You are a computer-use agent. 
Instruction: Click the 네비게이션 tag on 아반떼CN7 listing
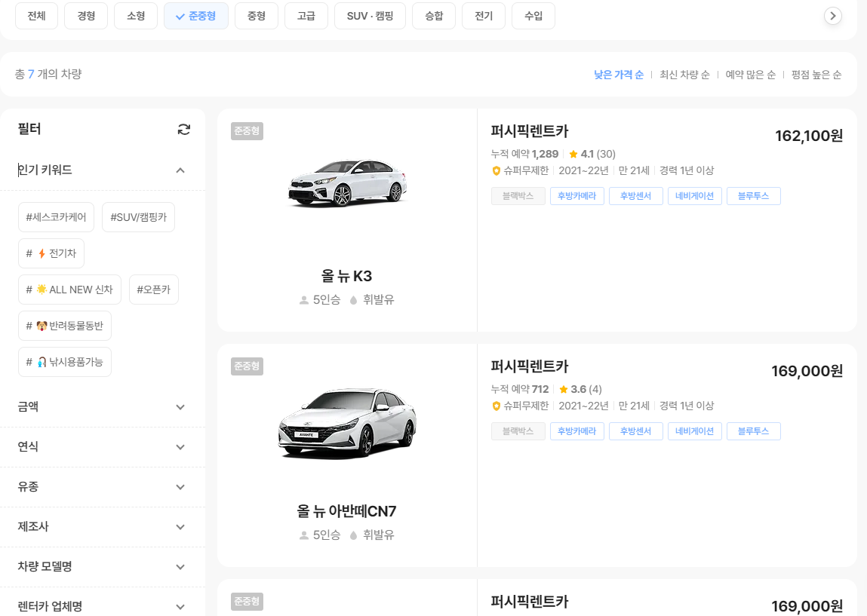[695, 431]
